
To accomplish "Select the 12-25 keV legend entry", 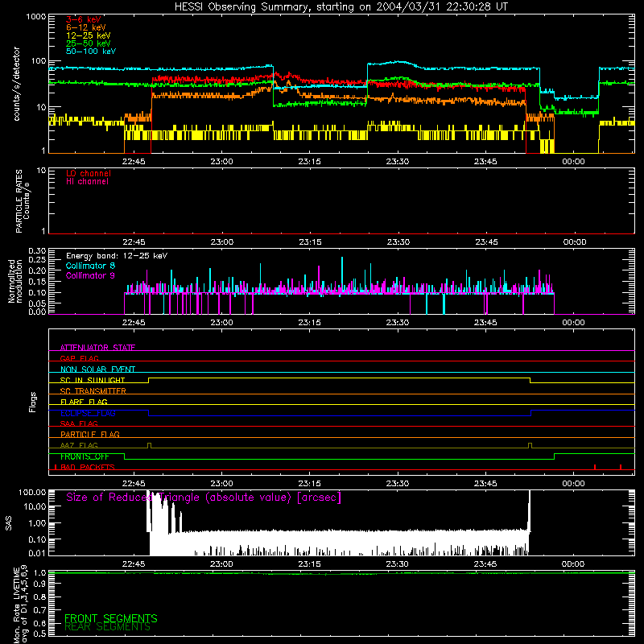I will 89,35.
